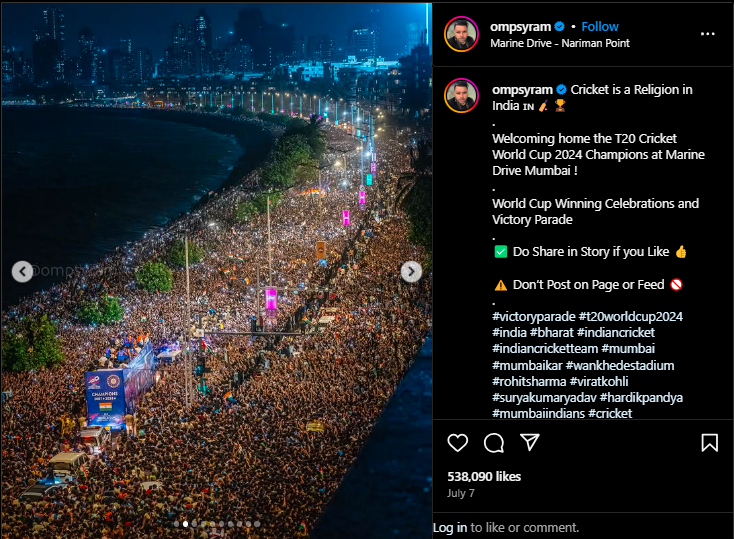The width and height of the screenshot is (734, 539).
Task: Follow the ompsyram account
Action: [x=600, y=27]
